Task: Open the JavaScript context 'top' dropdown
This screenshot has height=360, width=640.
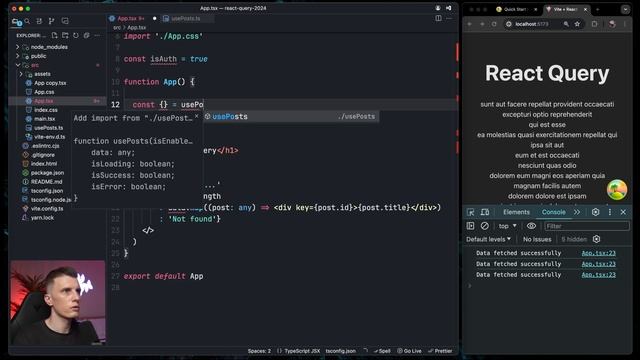Action: pos(507,226)
